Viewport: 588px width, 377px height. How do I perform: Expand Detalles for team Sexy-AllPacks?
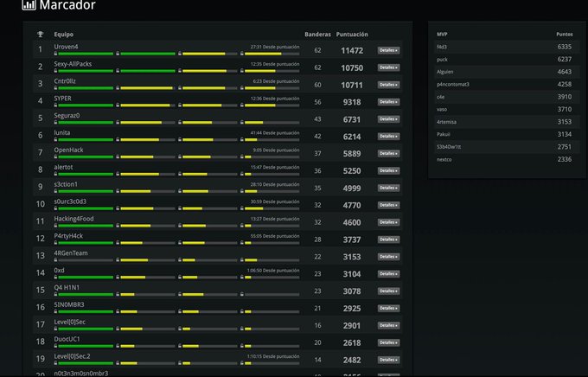point(388,67)
